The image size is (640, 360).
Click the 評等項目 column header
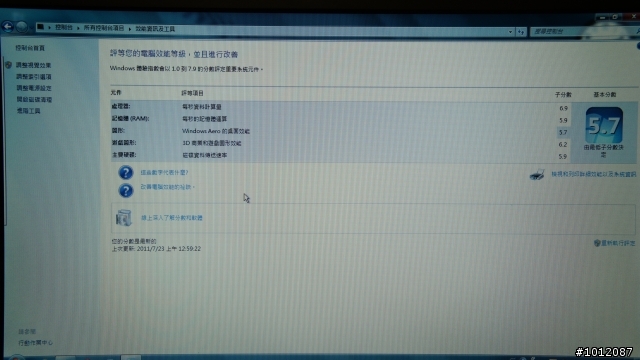click(x=192, y=93)
